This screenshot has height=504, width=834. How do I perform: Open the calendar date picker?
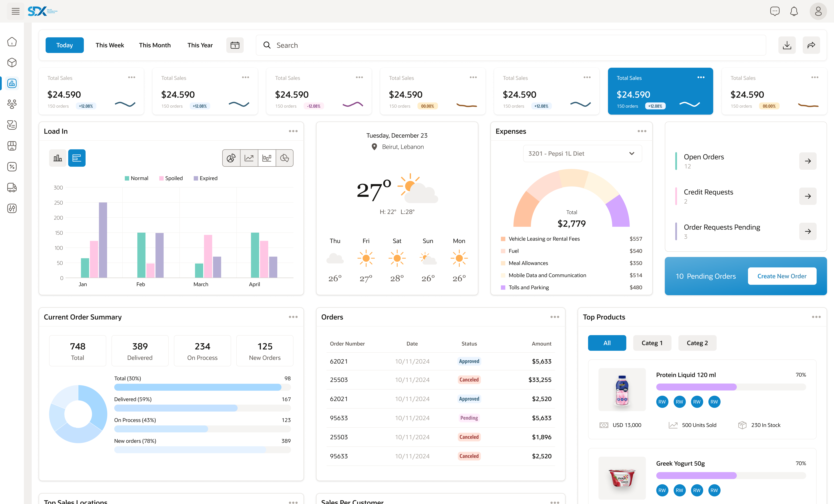pyautogui.click(x=235, y=45)
